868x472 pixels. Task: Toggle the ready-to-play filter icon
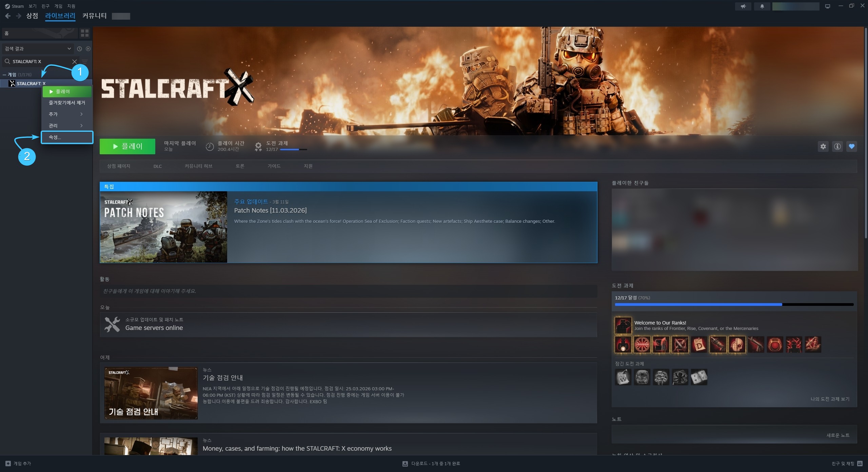88,48
